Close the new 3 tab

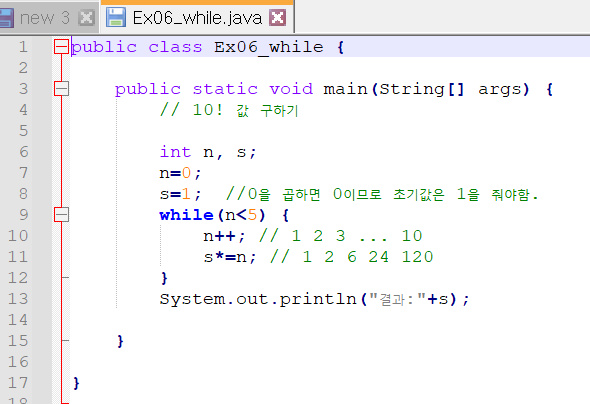(x=86, y=18)
